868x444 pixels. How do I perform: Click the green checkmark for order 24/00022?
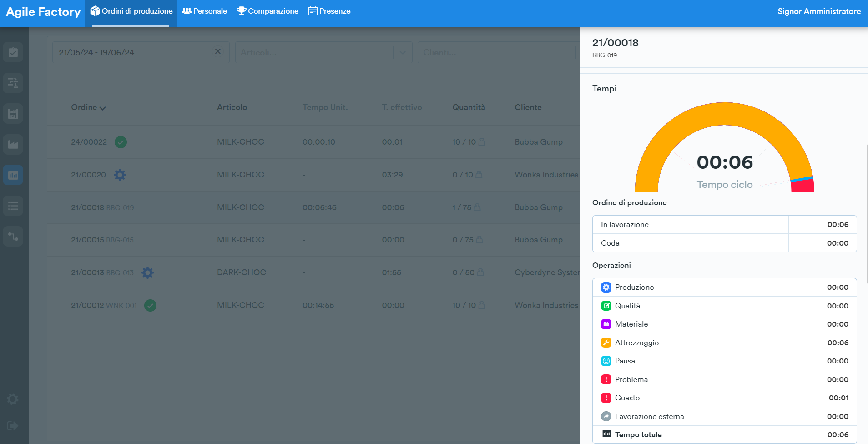pos(121,142)
